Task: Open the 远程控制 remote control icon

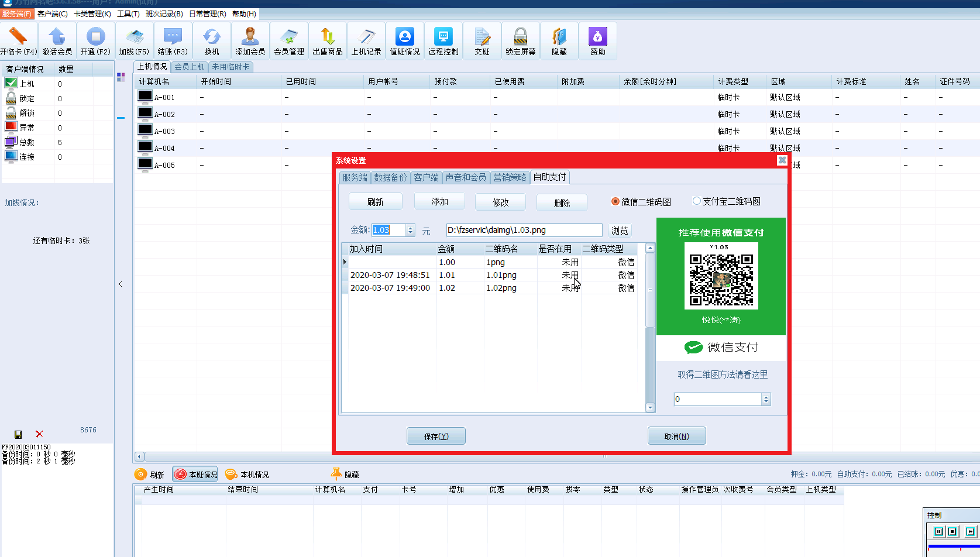Action: 443,40
